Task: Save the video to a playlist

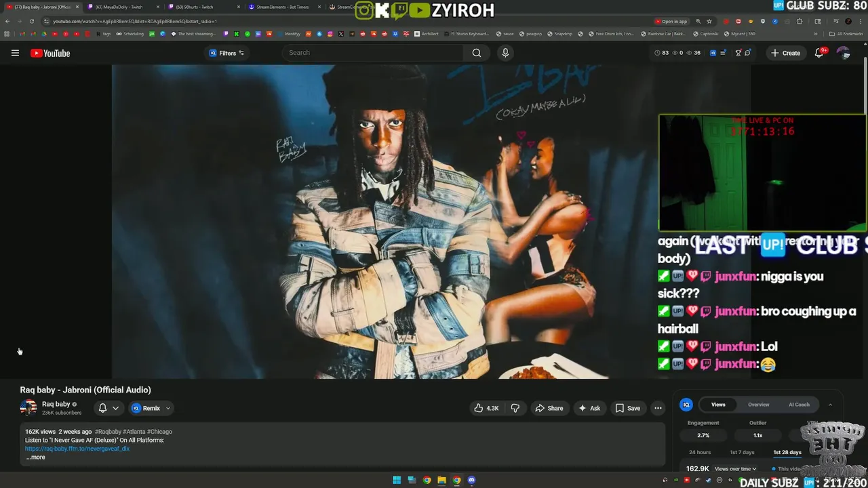Action: point(628,408)
